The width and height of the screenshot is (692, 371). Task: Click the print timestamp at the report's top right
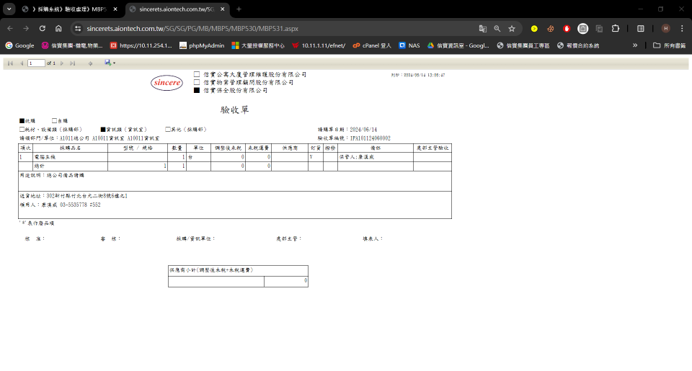(x=418, y=75)
